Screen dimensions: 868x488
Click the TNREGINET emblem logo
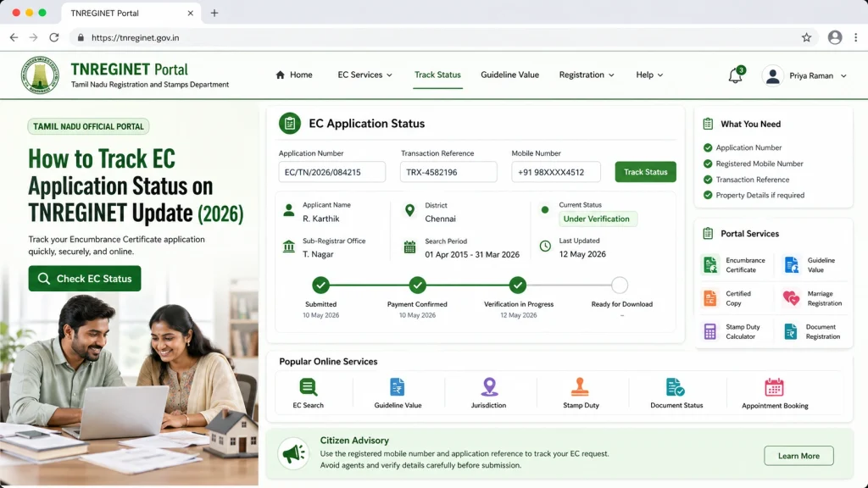[40, 75]
